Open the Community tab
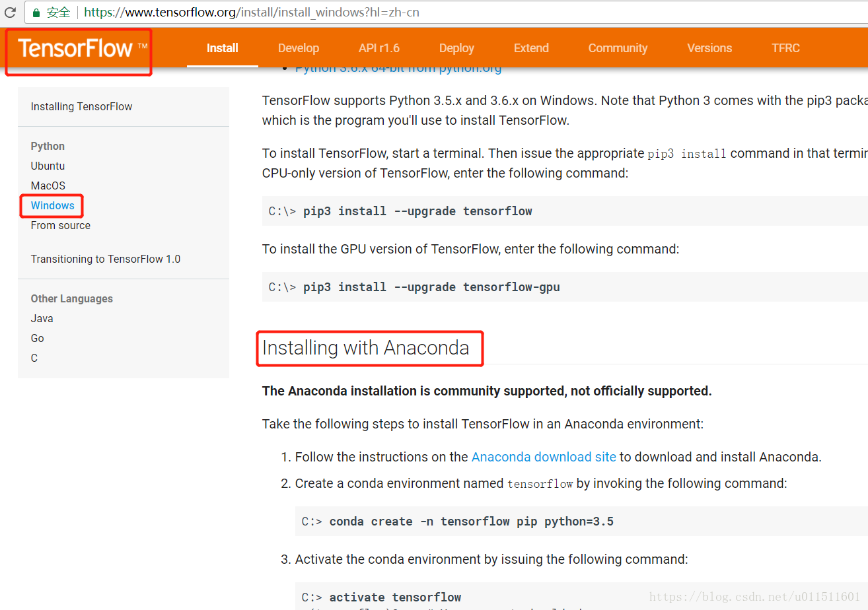 tap(618, 48)
